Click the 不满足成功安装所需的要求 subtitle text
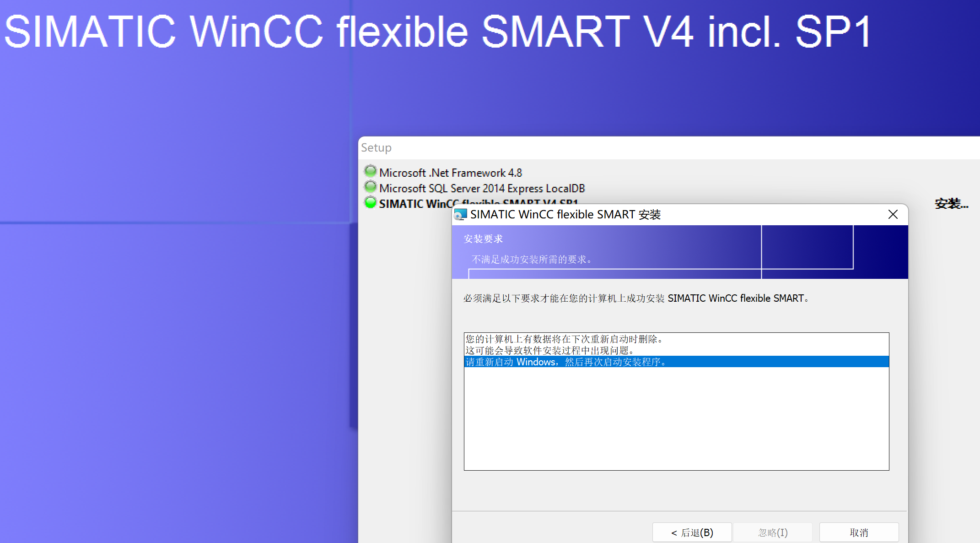The image size is (980, 543). 532,259
